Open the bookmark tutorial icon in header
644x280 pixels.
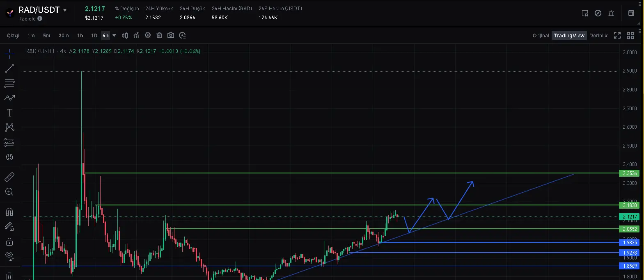pyautogui.click(x=585, y=13)
